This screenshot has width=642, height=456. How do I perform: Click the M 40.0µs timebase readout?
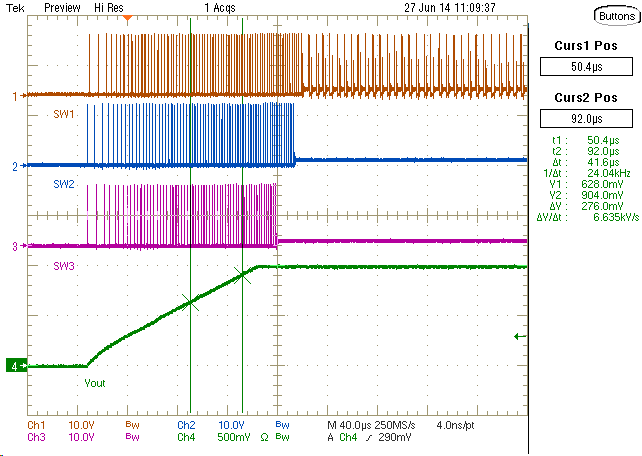[352, 425]
